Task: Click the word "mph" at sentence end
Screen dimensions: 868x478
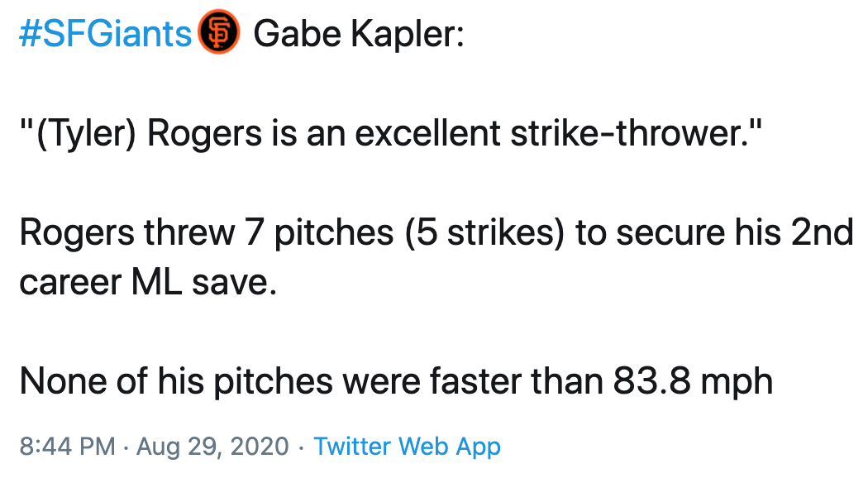Action: tap(738, 381)
